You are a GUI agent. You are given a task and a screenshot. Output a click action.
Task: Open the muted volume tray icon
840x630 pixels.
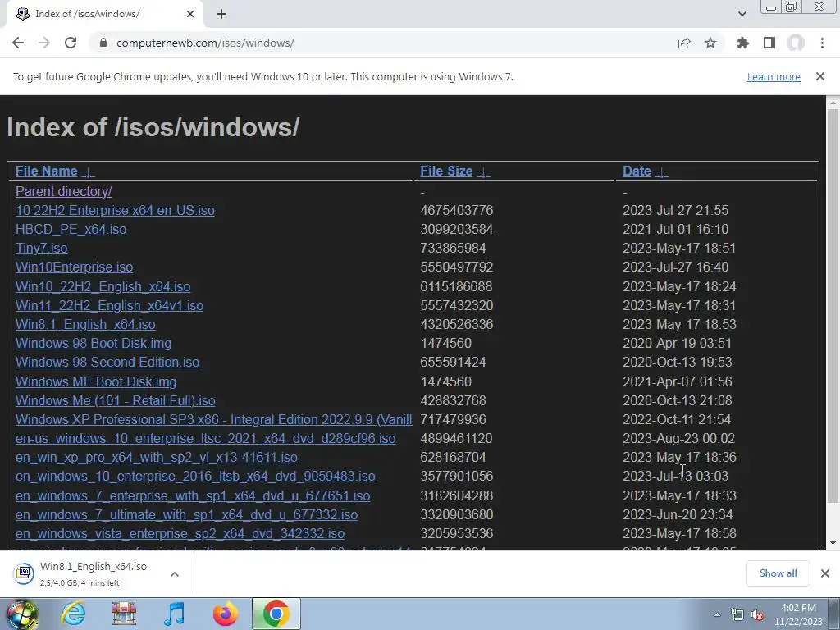pos(757,615)
